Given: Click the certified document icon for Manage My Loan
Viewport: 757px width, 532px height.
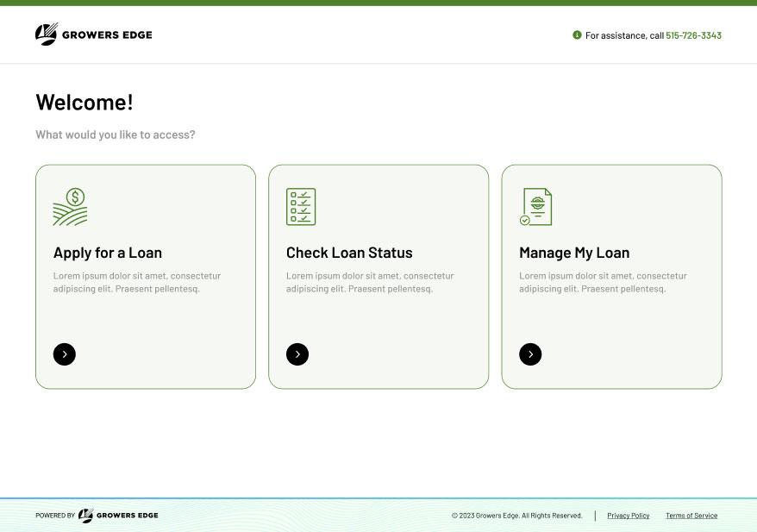Looking at the screenshot, I should [x=535, y=207].
